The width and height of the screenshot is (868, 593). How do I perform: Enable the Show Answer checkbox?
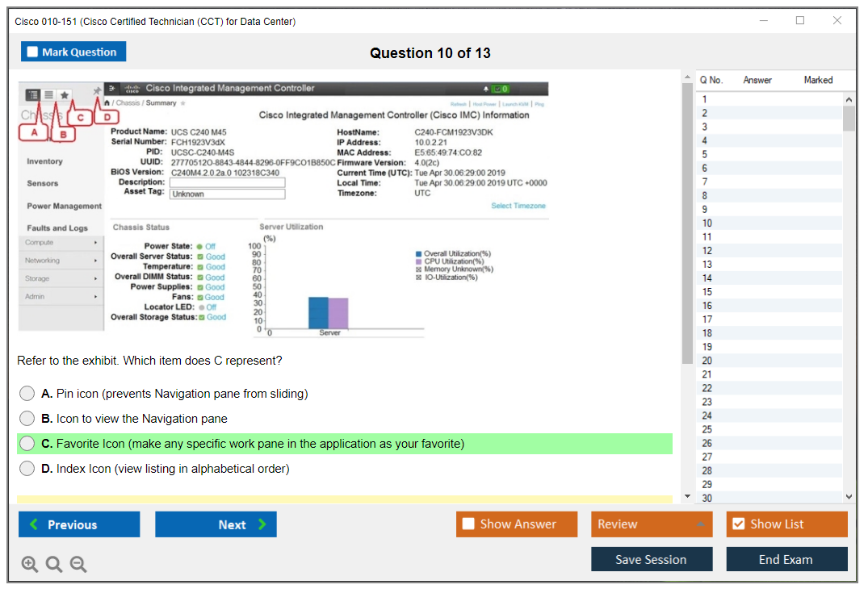(468, 524)
